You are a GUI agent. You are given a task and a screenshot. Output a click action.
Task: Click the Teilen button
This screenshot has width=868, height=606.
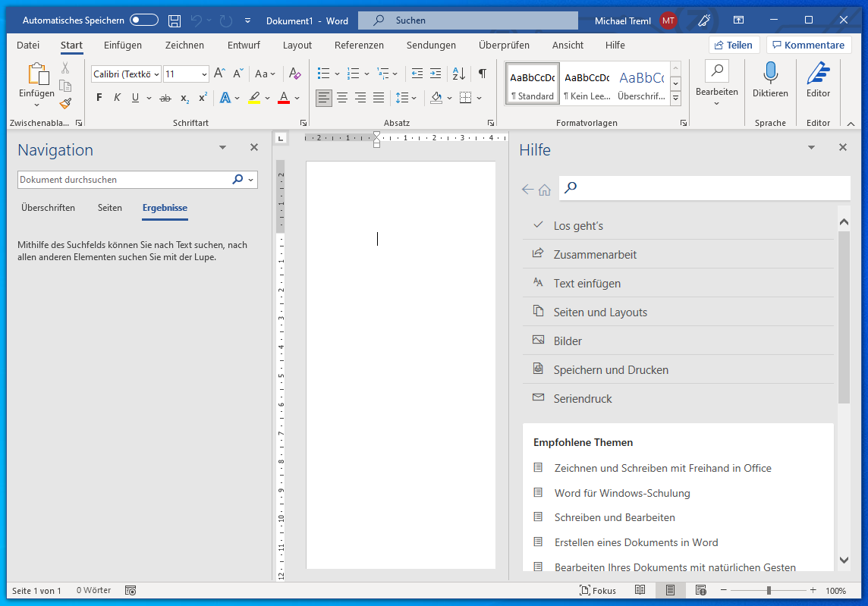(734, 45)
